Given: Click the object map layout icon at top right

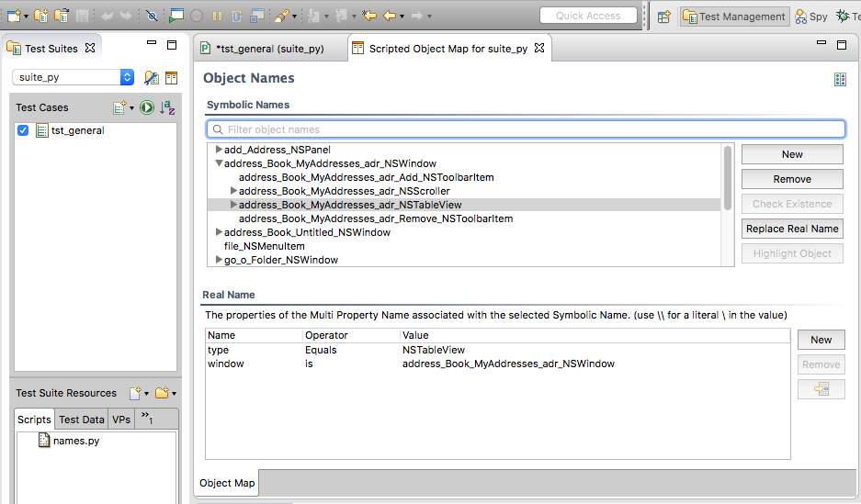Looking at the screenshot, I should click(x=840, y=80).
